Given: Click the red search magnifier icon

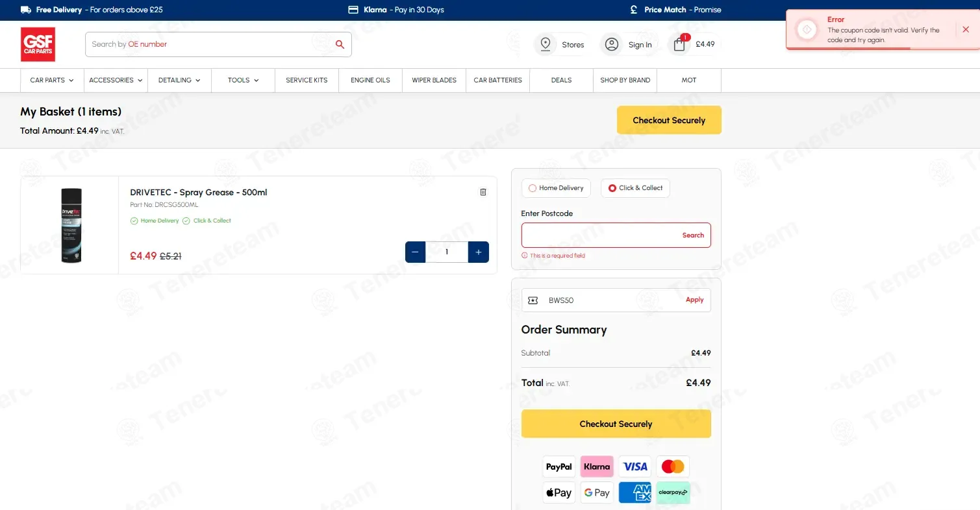Looking at the screenshot, I should tap(340, 44).
